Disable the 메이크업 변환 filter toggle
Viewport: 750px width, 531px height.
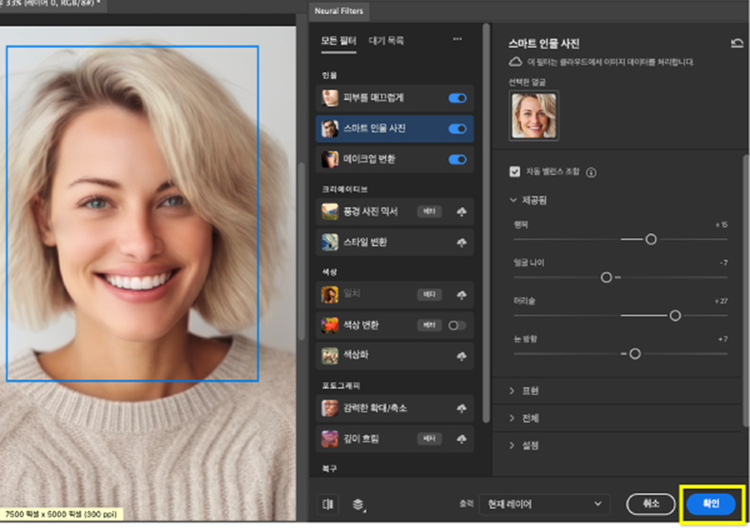pyautogui.click(x=457, y=159)
